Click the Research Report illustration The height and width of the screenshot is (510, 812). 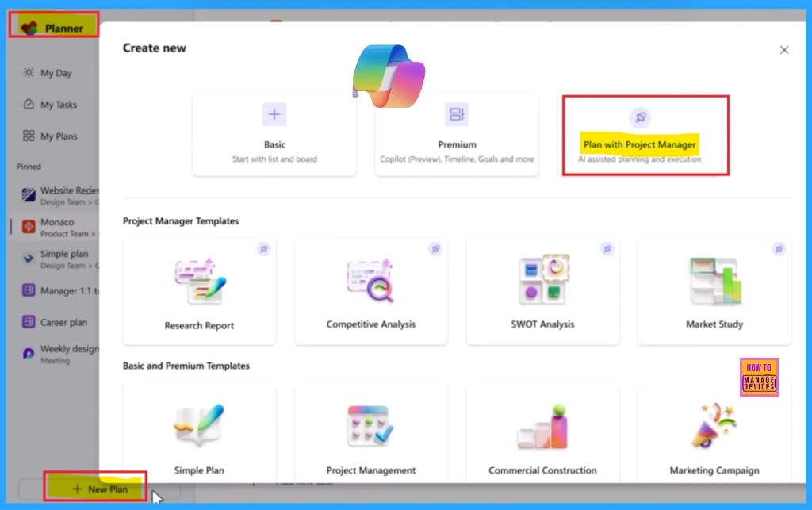click(201, 281)
